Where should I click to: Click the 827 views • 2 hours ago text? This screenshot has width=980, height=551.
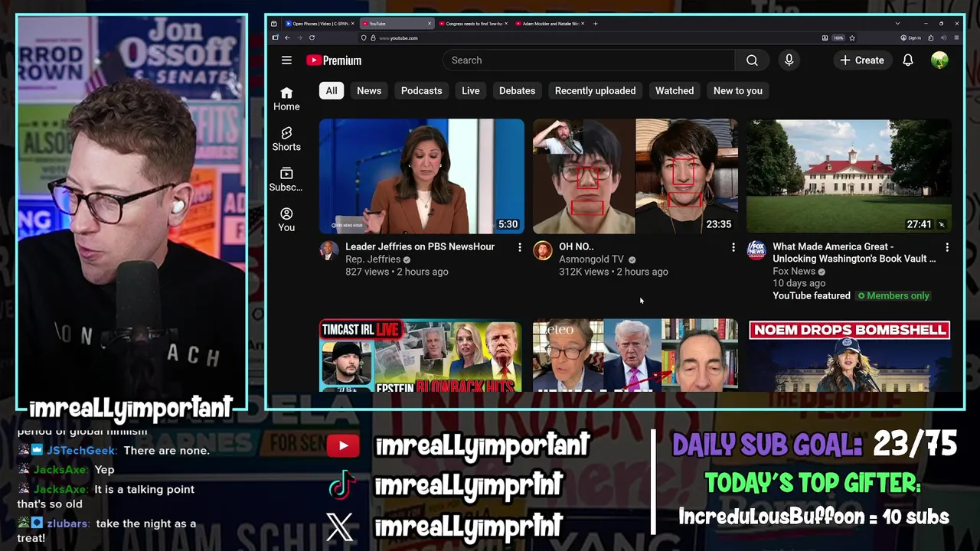click(397, 272)
